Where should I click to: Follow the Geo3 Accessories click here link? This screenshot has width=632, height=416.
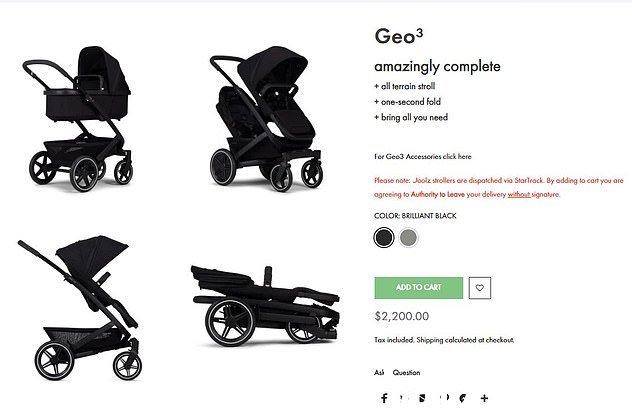tap(422, 156)
